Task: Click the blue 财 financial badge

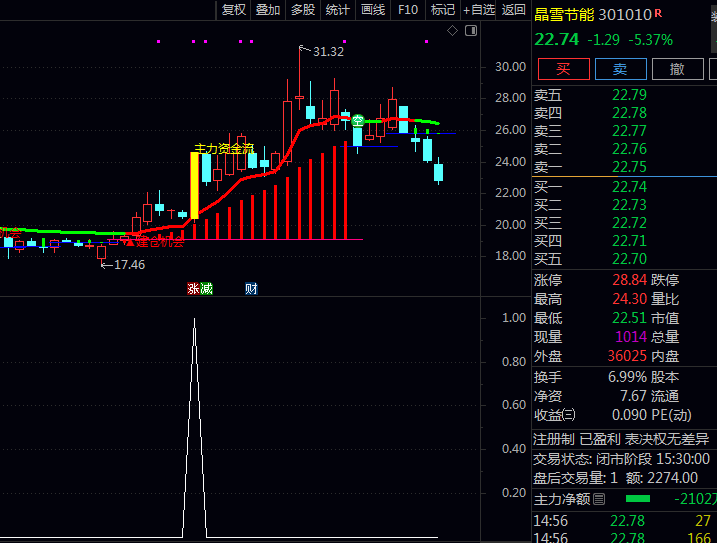Action: click(x=251, y=289)
